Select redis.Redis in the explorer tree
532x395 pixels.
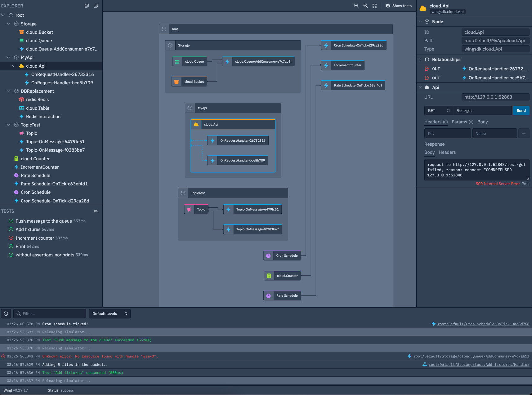37,100
